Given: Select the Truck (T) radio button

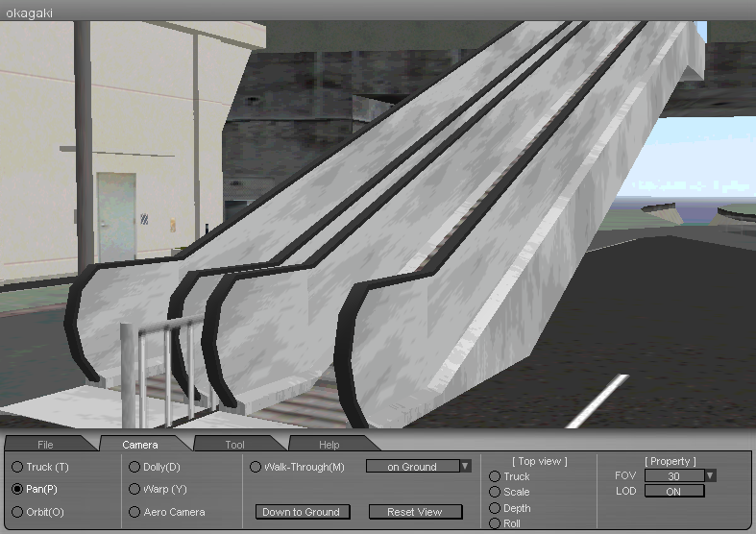Looking at the screenshot, I should click(x=17, y=467).
